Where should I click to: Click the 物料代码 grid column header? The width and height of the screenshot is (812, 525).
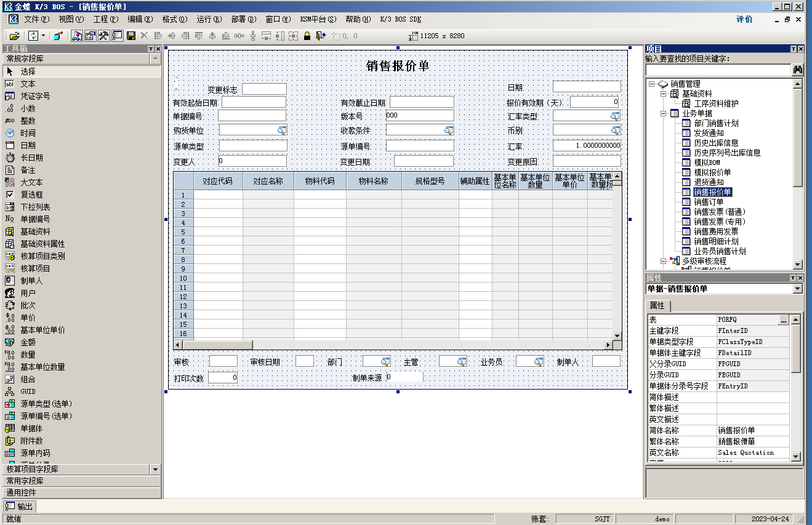(319, 181)
